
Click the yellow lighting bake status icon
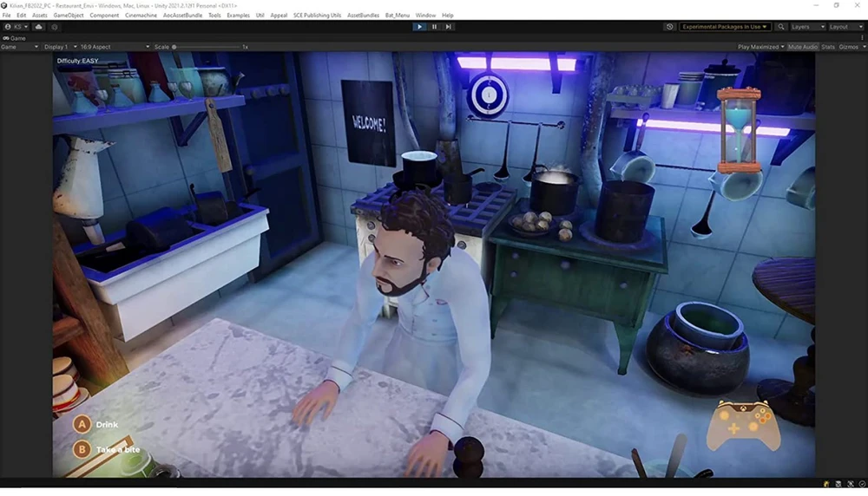(x=826, y=484)
